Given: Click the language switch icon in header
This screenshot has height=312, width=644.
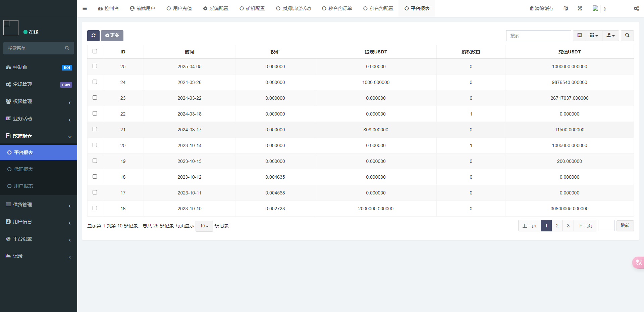Looking at the screenshot, I should tap(566, 8).
